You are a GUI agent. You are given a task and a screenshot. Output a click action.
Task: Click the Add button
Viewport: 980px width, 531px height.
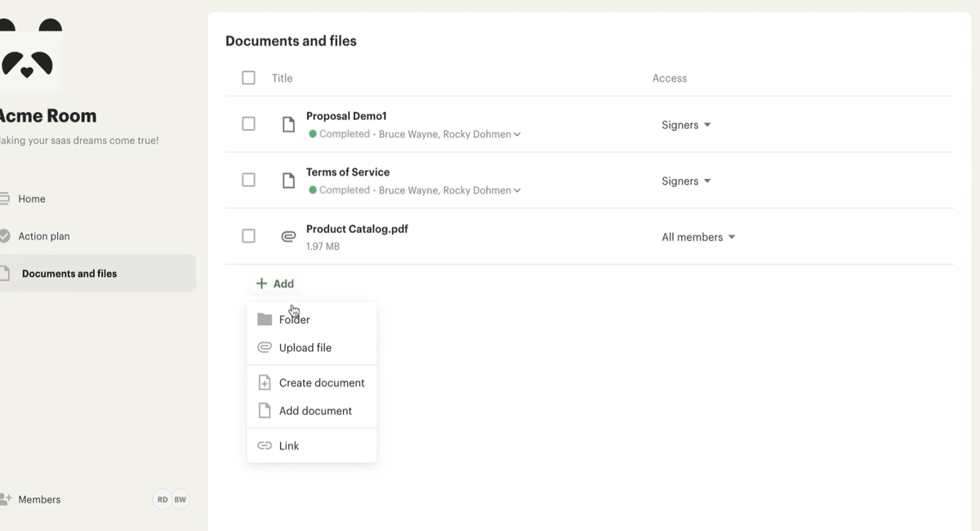[x=275, y=283]
